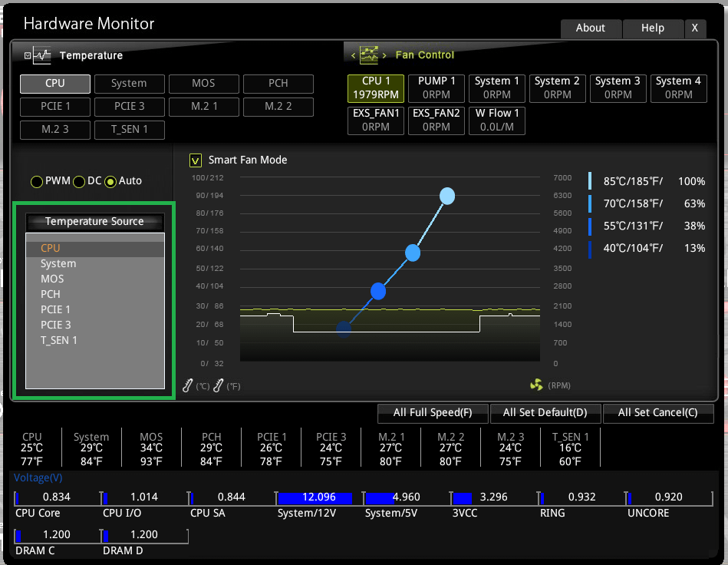The image size is (728, 565).
Task: Click the lowest dark fan curve point
Action: click(344, 329)
